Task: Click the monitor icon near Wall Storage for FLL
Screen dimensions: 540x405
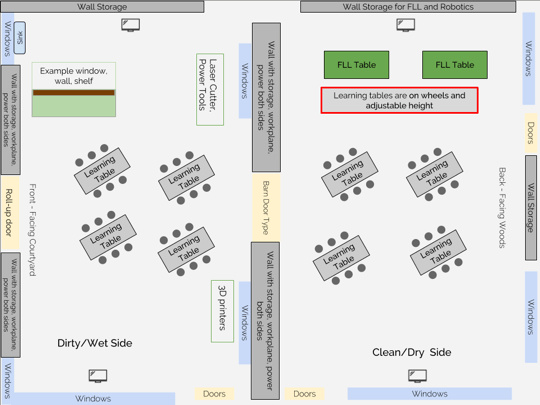Action: pos(405,25)
